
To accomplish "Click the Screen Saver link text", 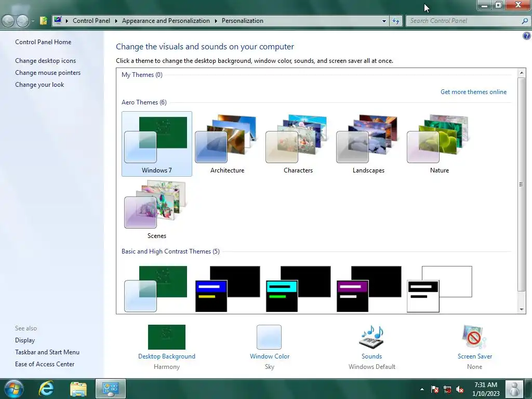I will tap(475, 356).
